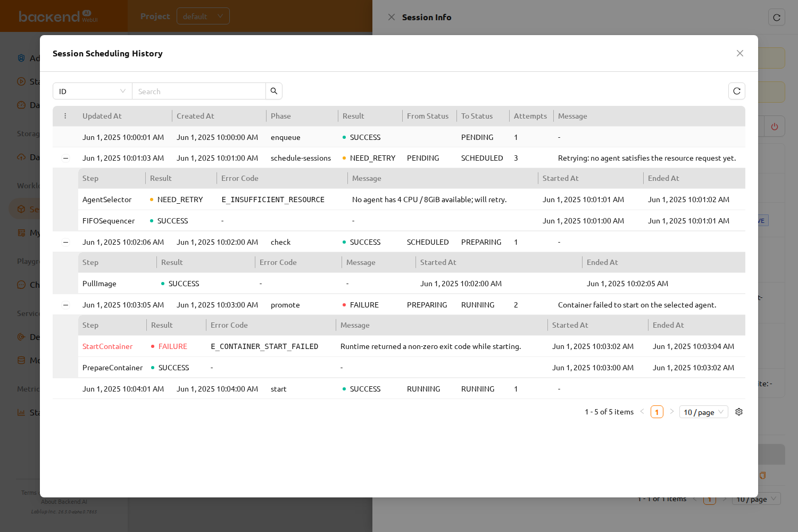Collapse the check phase row
The image size is (798, 532).
pos(65,242)
